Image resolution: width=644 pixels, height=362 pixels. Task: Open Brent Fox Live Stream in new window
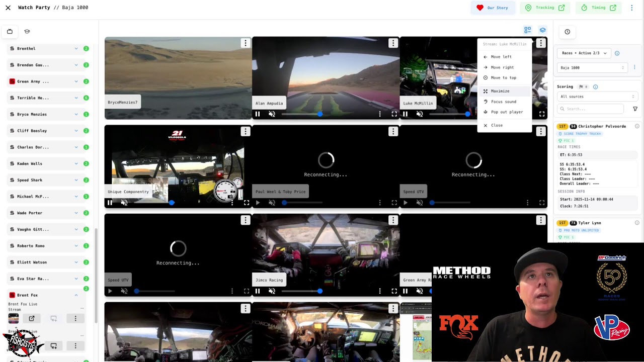(32, 318)
